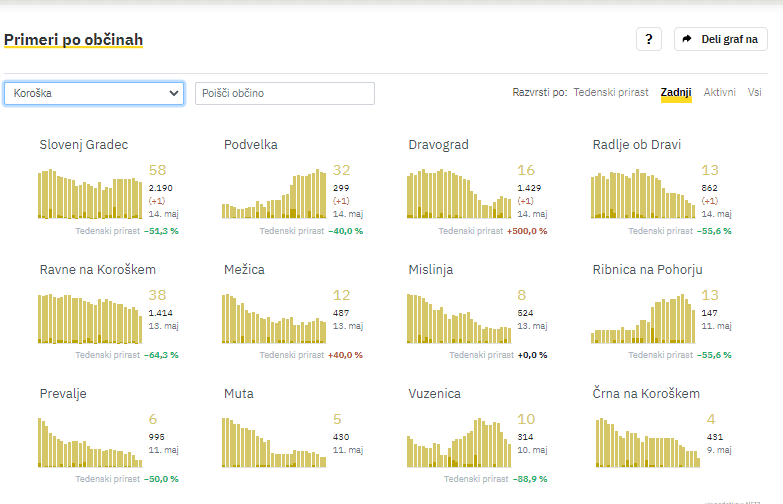
Task: Sort by Tedenski prirast
Action: [x=610, y=92]
